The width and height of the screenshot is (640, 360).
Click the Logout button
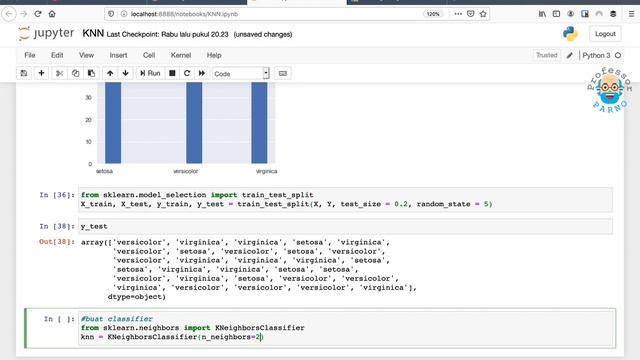point(605,34)
